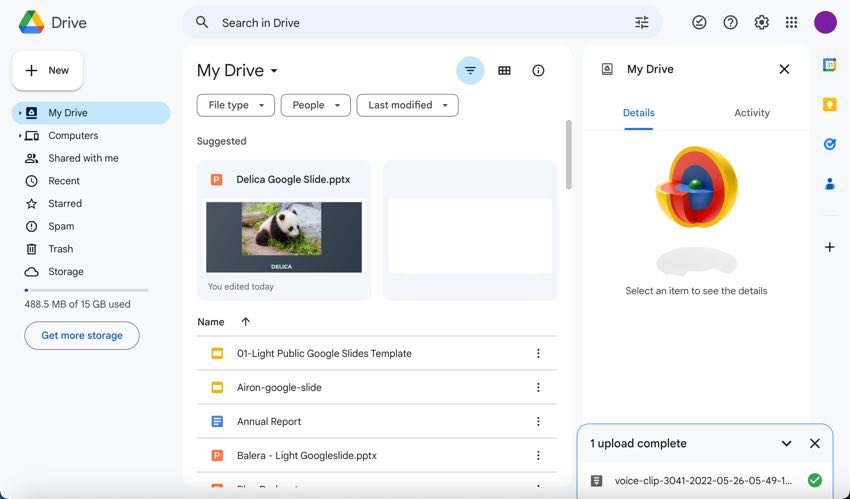850x499 pixels.
Task: Open Google Calendar side panel
Action: coord(829,65)
